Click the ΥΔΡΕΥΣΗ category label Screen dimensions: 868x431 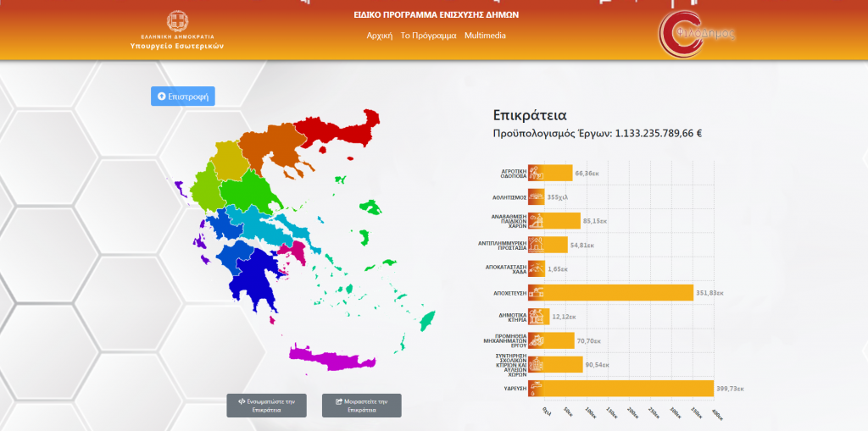point(515,388)
